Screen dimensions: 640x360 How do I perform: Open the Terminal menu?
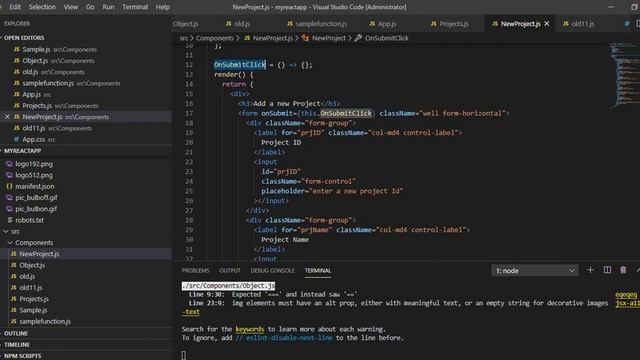coord(135,7)
